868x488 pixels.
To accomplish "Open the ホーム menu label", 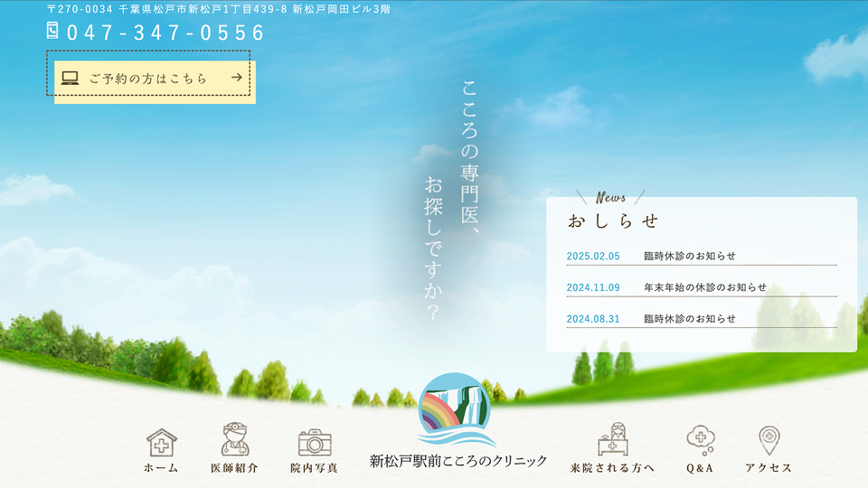I will point(161,468).
